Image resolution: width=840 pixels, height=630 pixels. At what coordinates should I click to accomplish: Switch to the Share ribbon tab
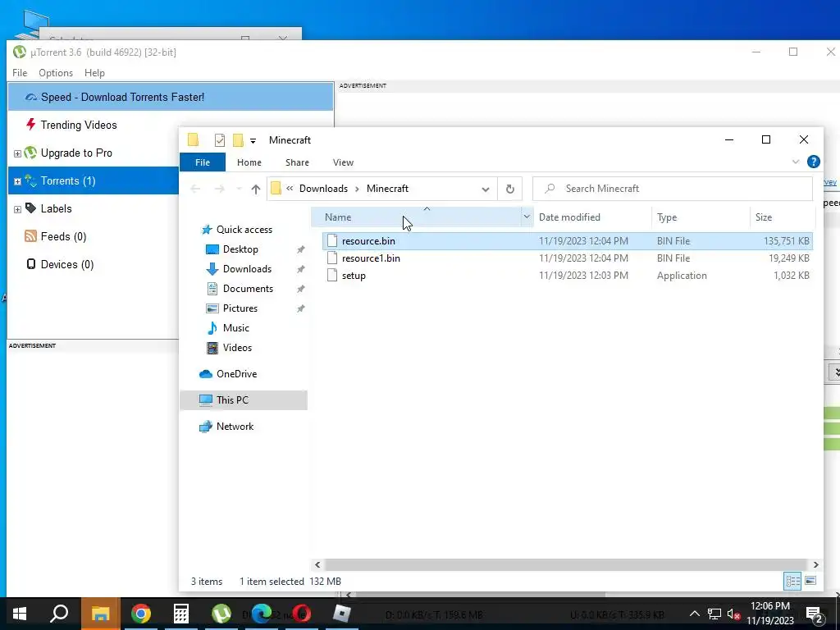coord(297,162)
